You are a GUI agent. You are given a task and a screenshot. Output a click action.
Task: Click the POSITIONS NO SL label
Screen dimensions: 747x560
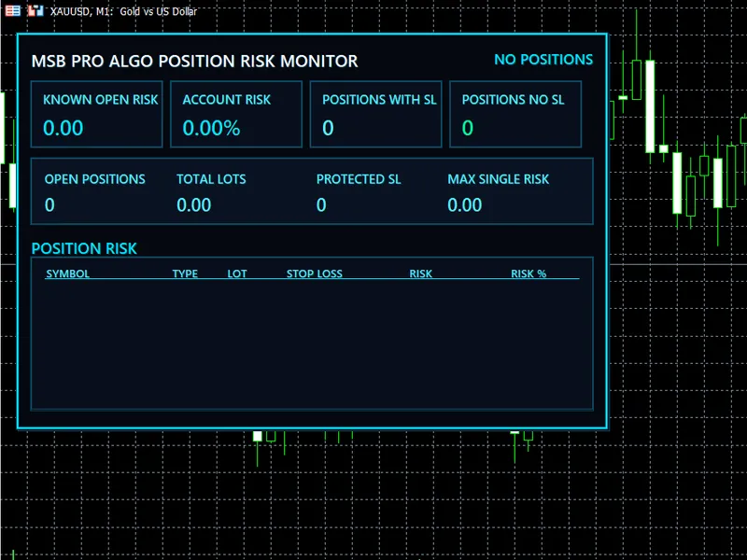(513, 100)
